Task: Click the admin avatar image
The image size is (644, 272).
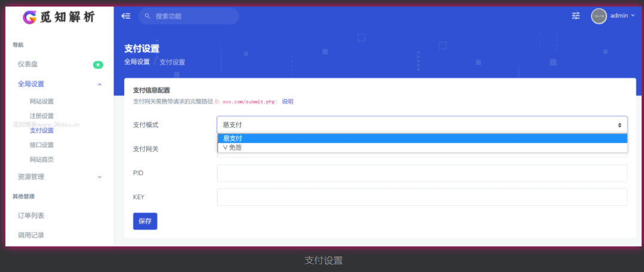Action: click(599, 16)
